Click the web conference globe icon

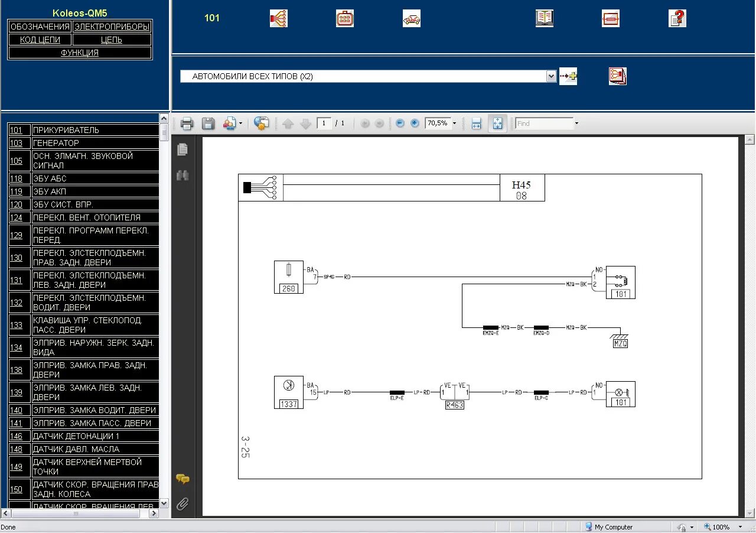pyautogui.click(x=261, y=123)
